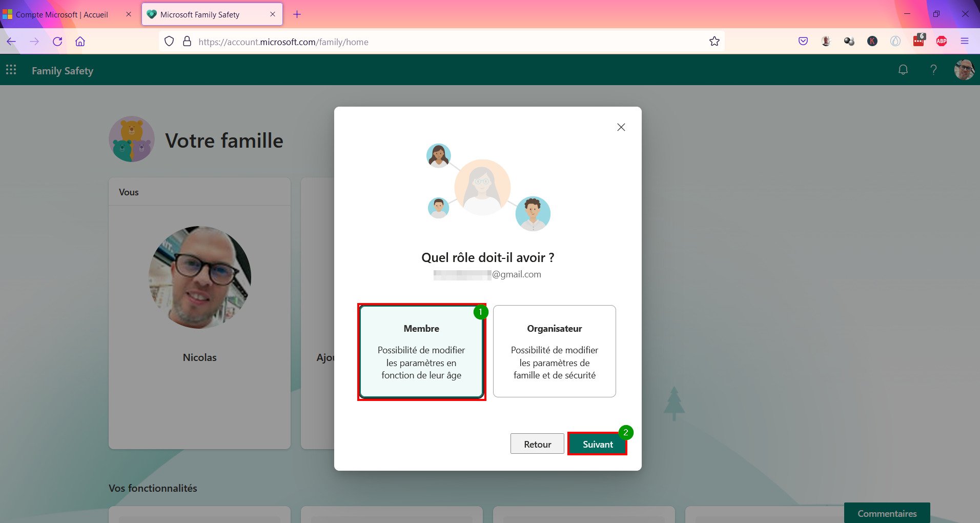Image resolution: width=980 pixels, height=523 pixels.
Task: Open a new browser tab
Action: coord(297,14)
